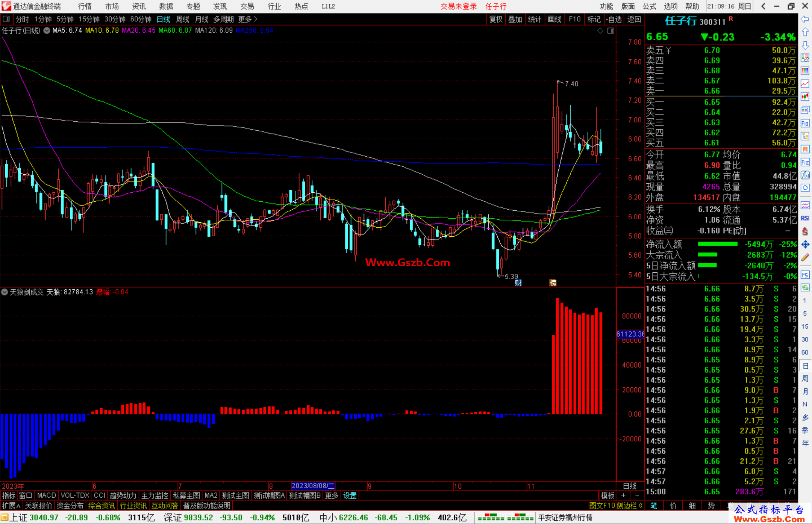This screenshot has height=524, width=812.
Task: Select 周 weekly period in right sidebar
Action: point(805,379)
